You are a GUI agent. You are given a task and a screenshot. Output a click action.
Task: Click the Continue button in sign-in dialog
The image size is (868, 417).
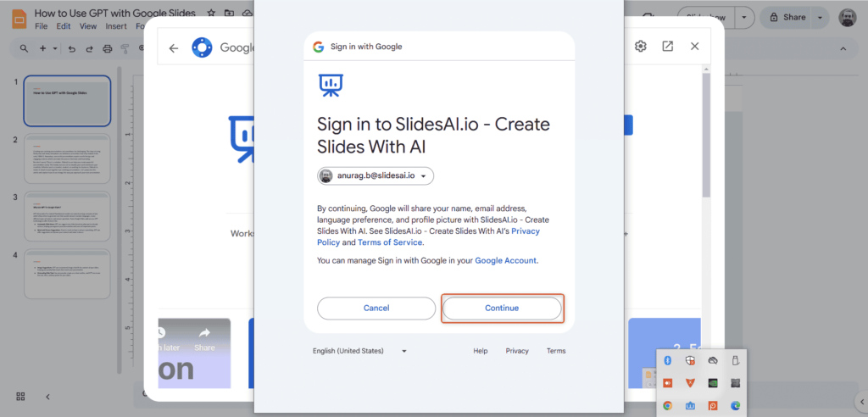tap(502, 308)
